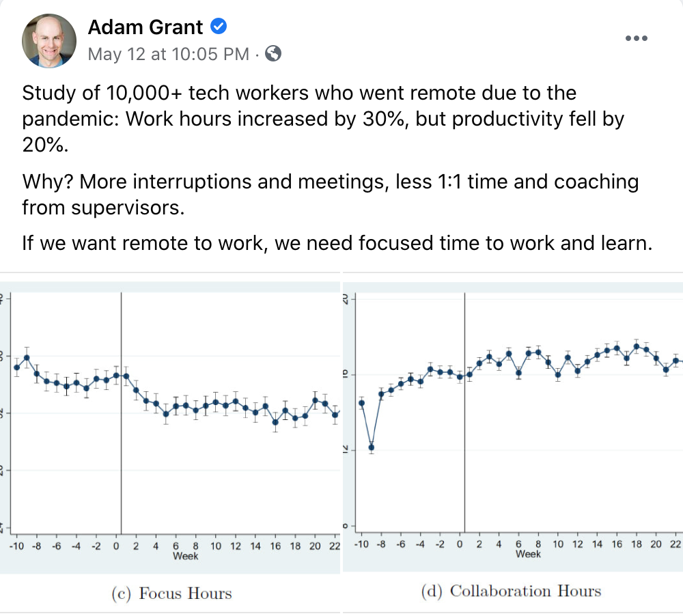Click the lowest data point in Collaboration chart
This screenshot has height=616, width=683.
click(371, 447)
